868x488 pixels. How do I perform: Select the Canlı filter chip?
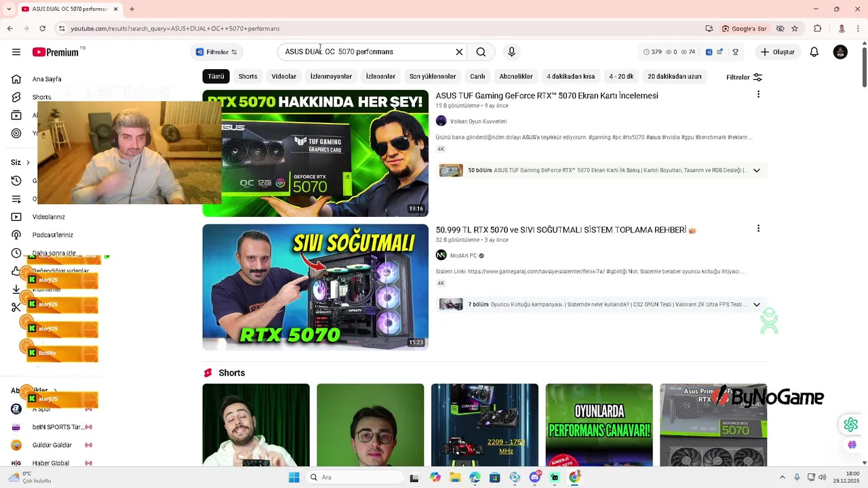pos(477,77)
